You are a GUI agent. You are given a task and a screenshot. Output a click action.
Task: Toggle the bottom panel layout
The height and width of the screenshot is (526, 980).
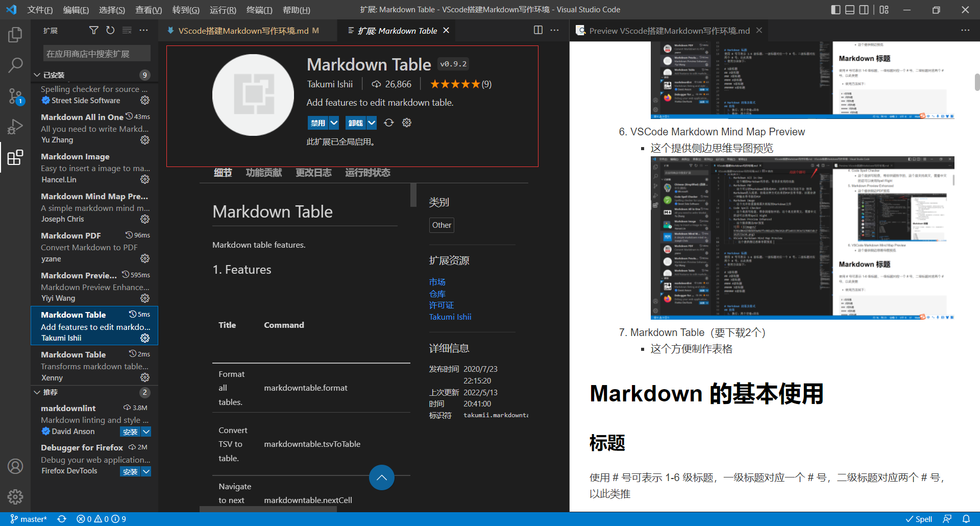(850, 10)
